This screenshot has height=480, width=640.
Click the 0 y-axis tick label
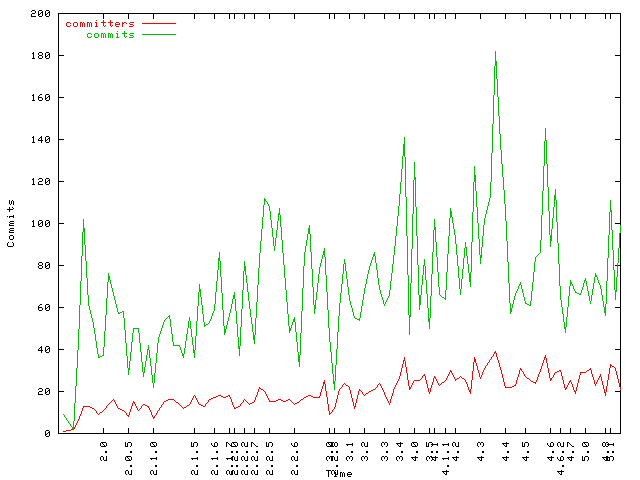(47, 434)
